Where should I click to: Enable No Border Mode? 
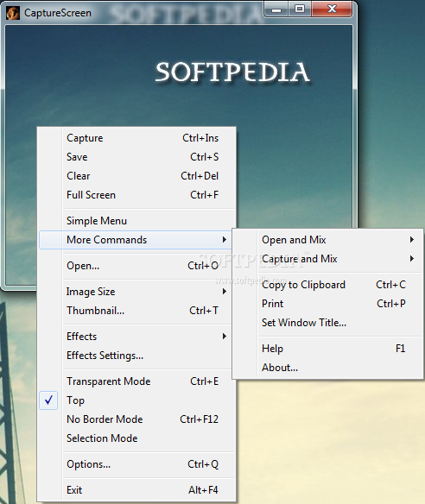click(137, 419)
